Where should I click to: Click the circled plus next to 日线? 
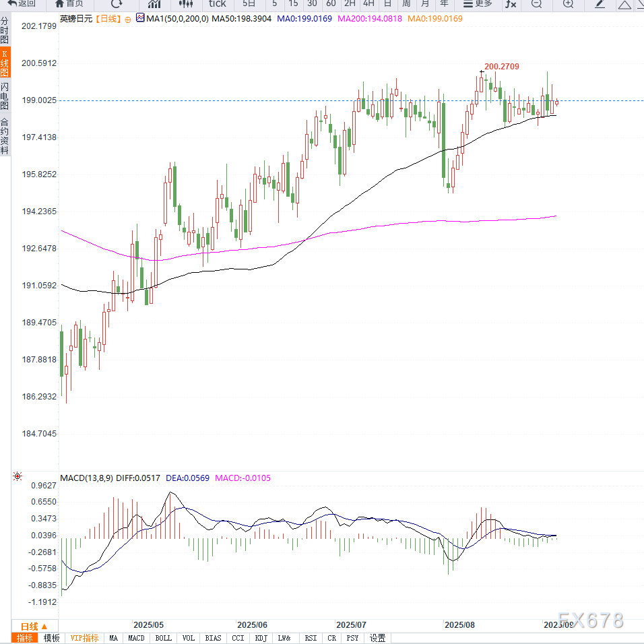click(127, 20)
